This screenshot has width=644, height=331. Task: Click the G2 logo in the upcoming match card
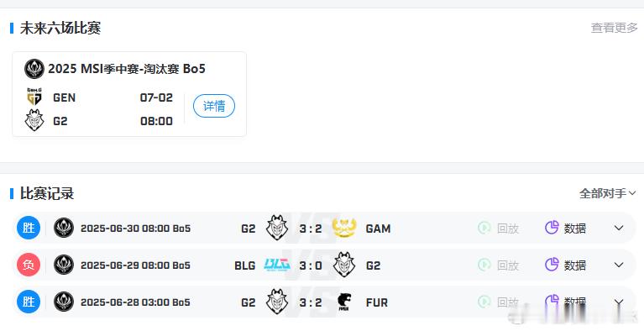tap(34, 120)
